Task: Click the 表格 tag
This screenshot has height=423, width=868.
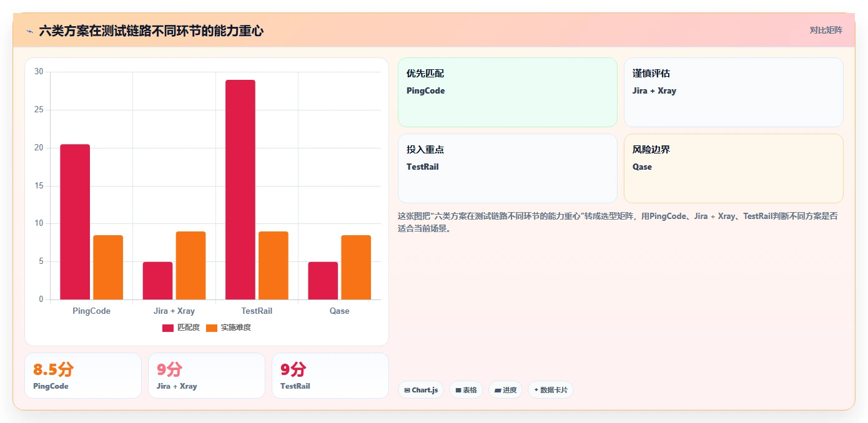Action: click(466, 390)
